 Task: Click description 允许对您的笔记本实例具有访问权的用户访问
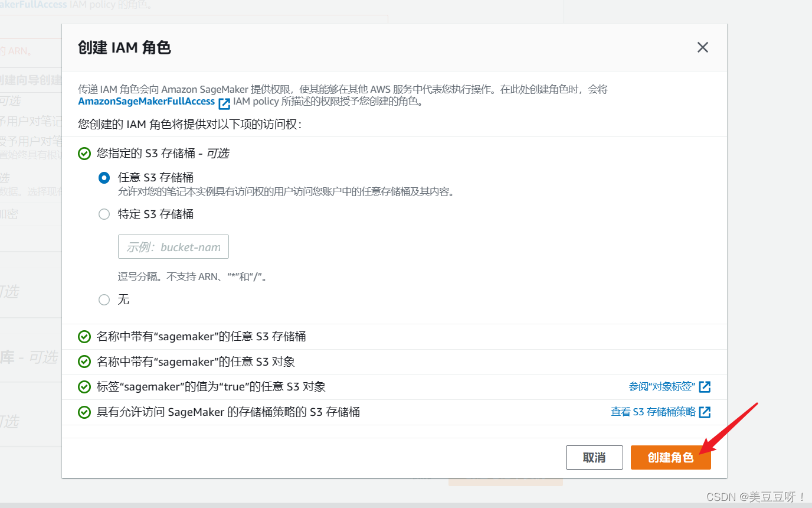(x=286, y=191)
